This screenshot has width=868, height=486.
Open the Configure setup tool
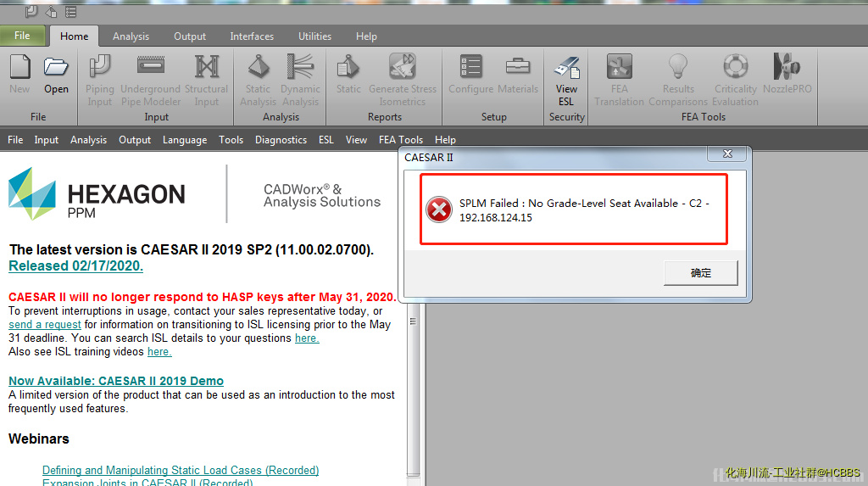[x=471, y=74]
